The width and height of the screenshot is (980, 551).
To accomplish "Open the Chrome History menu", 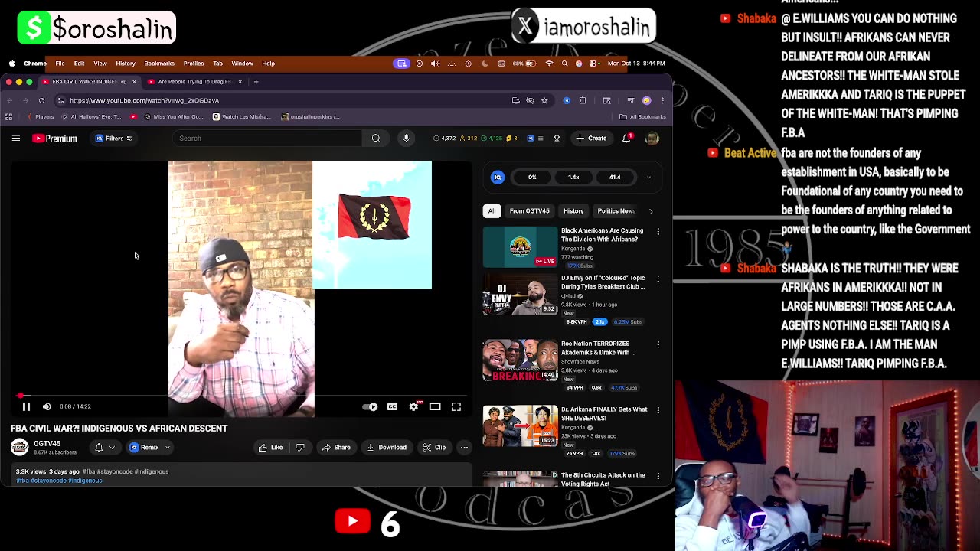I will coord(126,64).
